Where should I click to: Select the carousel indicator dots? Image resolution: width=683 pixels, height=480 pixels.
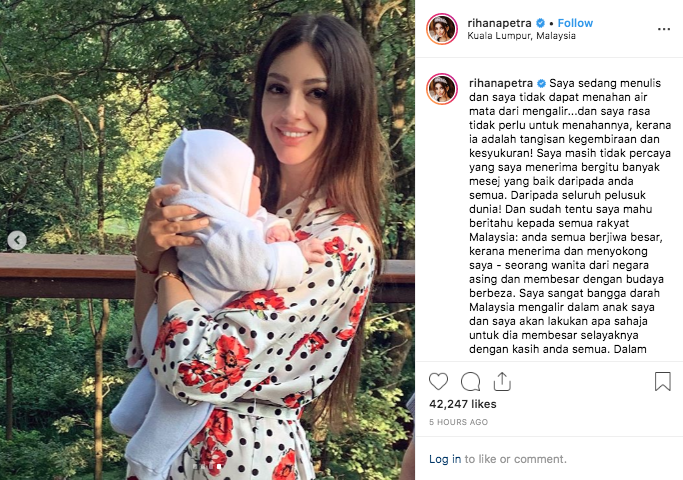tap(207, 466)
